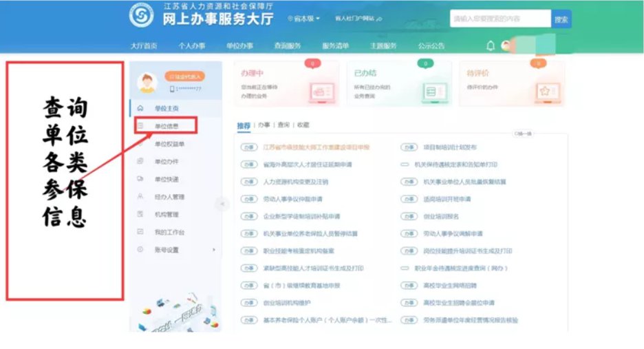The height and width of the screenshot is (349, 644).
Task: Expand the 账号设置 submenu arrow
Action: coord(213,250)
